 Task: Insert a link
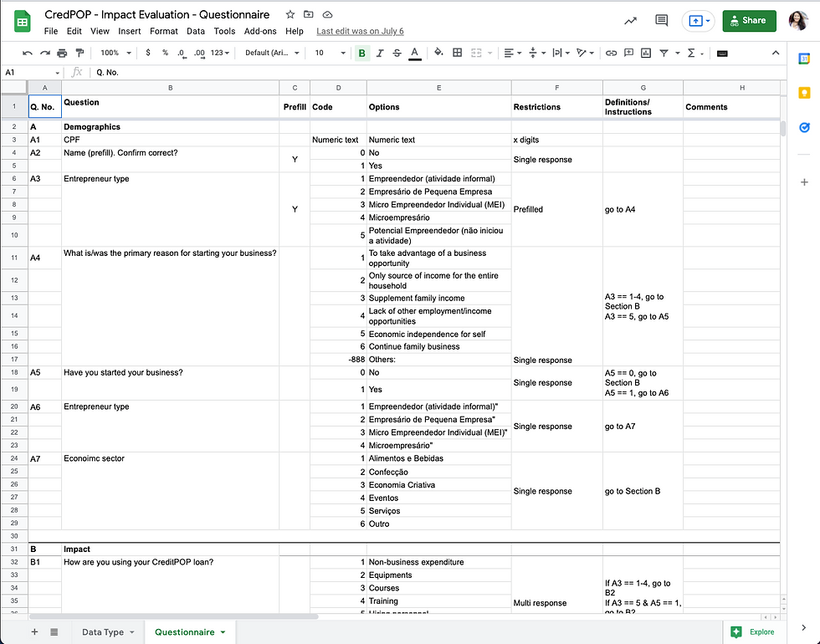coord(611,53)
